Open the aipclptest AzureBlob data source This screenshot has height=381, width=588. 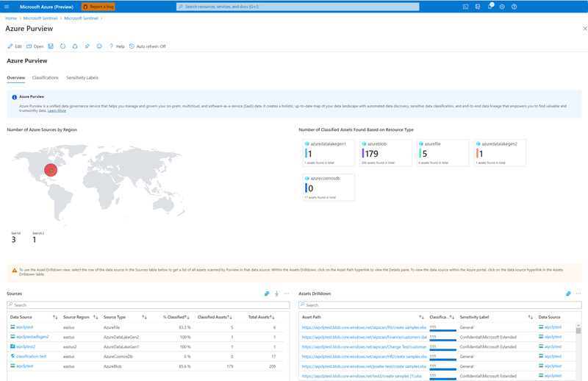point(25,366)
